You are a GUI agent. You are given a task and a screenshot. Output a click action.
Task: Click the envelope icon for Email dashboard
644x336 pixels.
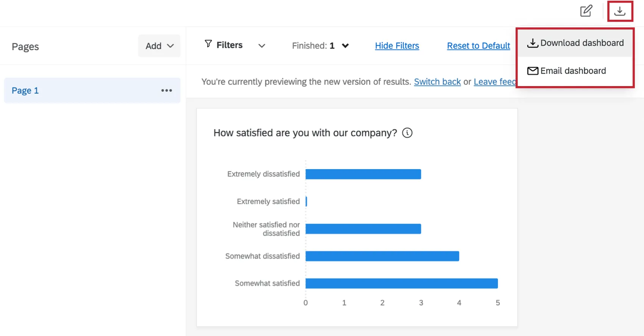(x=533, y=71)
